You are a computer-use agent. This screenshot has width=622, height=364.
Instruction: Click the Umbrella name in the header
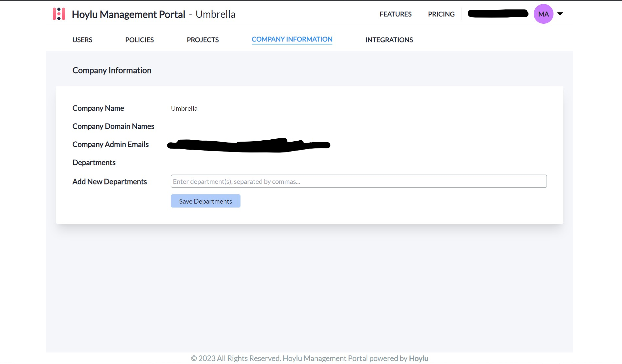tap(215, 14)
